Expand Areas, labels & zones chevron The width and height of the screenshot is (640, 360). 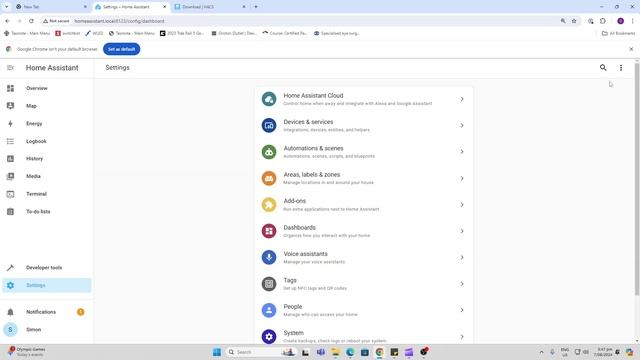point(462,178)
